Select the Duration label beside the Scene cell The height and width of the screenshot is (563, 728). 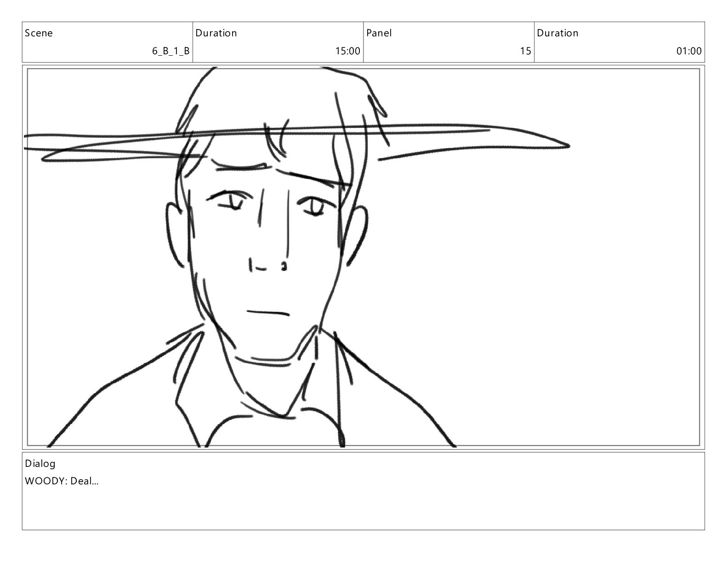216,33
